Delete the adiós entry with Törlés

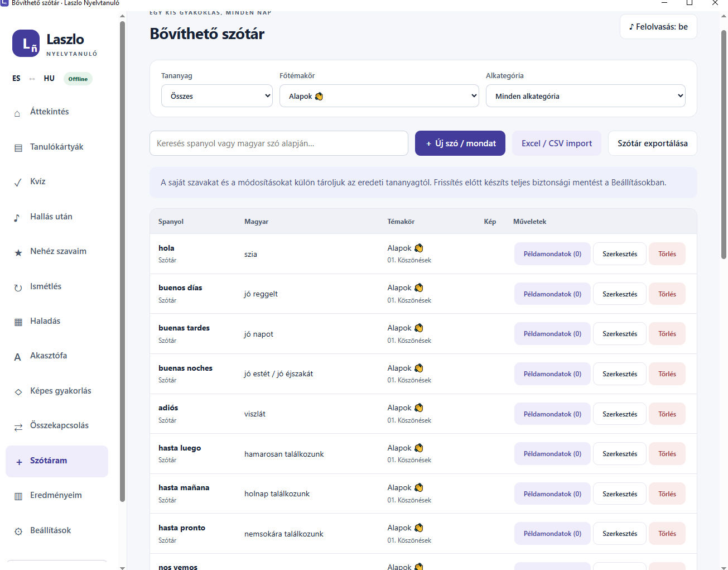[x=667, y=414]
